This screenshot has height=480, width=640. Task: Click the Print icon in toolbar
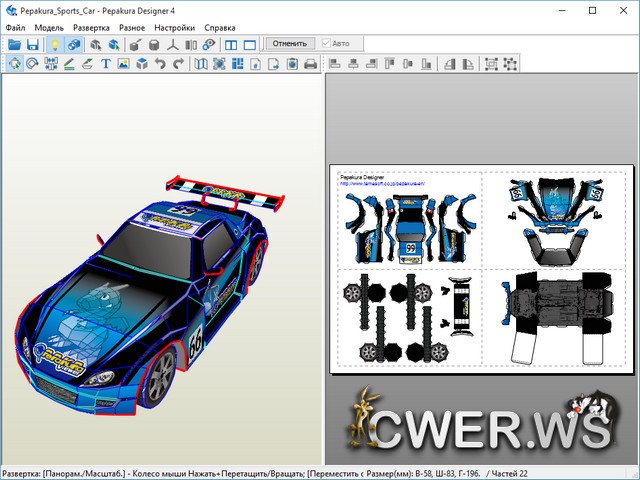(x=310, y=64)
